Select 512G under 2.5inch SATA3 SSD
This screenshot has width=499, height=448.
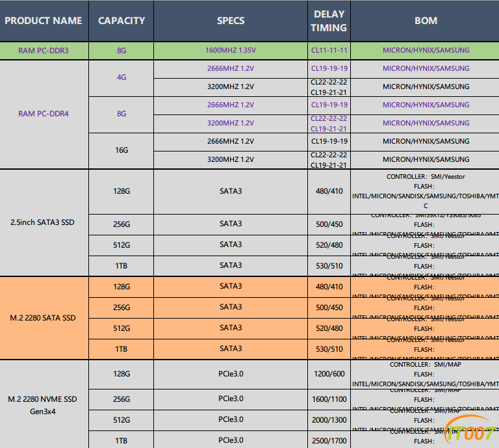coord(122,245)
